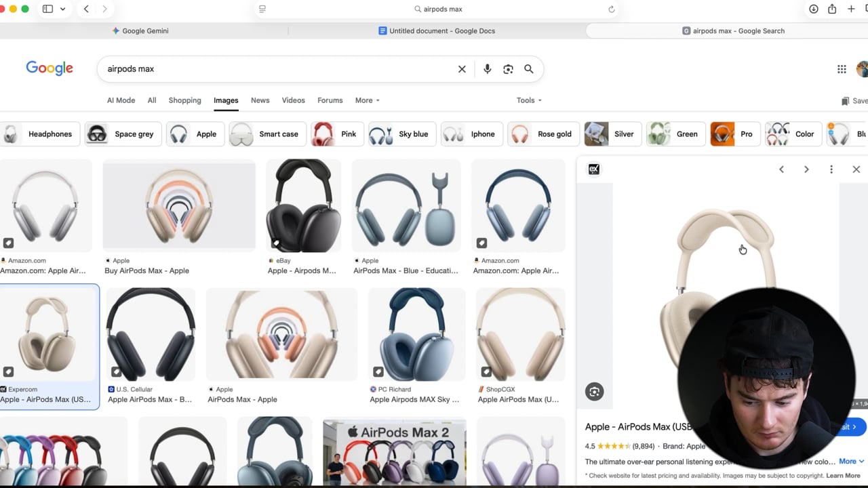This screenshot has height=488, width=868.
Task: Filter by Green chip
Action: pos(676,134)
